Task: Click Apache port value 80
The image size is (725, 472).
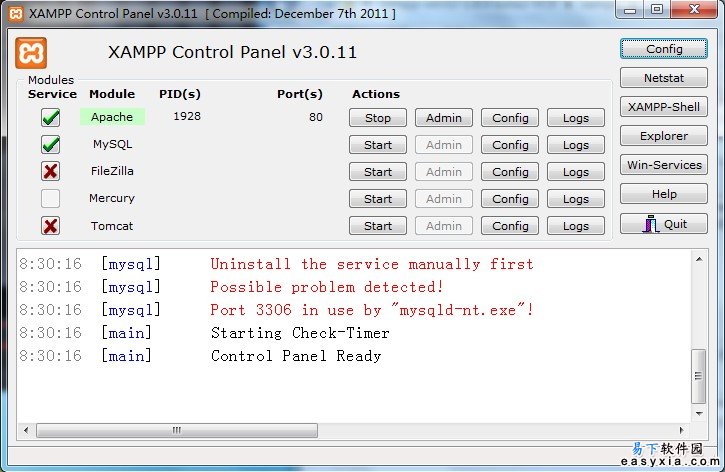Action: pos(316,117)
